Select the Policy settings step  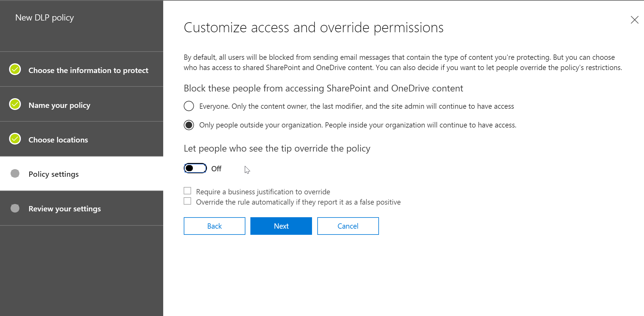click(x=54, y=174)
